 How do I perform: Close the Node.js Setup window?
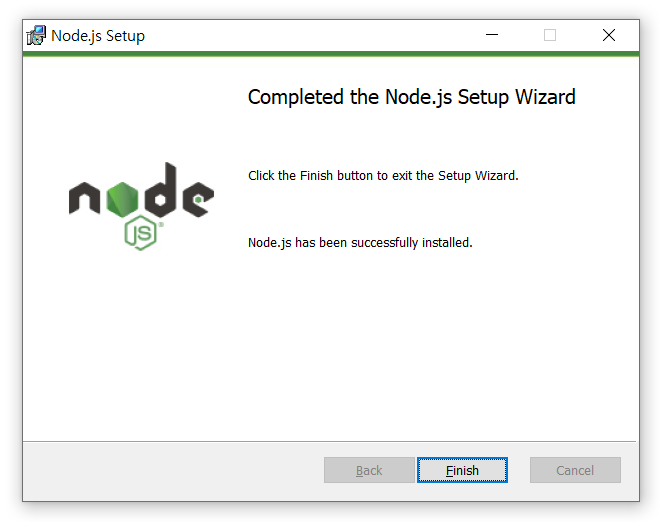coord(609,35)
